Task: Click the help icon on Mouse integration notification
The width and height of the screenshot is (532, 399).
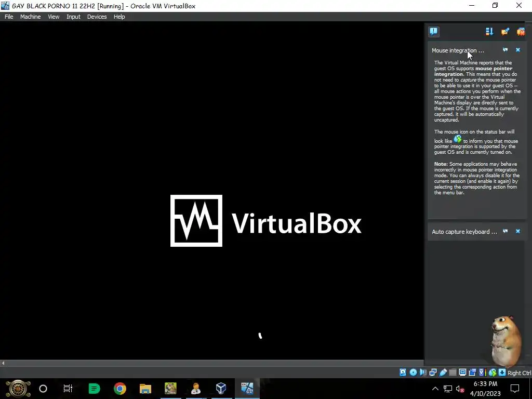Action: click(x=505, y=50)
